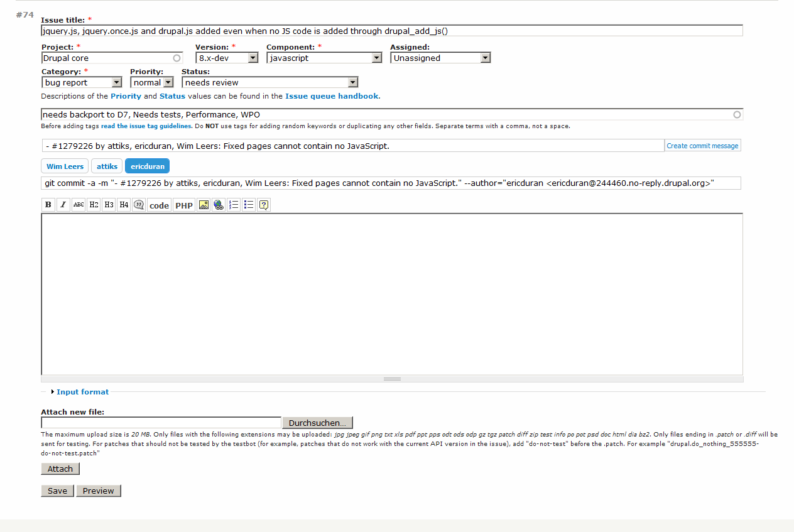Select the ericduran author tab
This screenshot has width=794, height=532.
pyautogui.click(x=147, y=166)
